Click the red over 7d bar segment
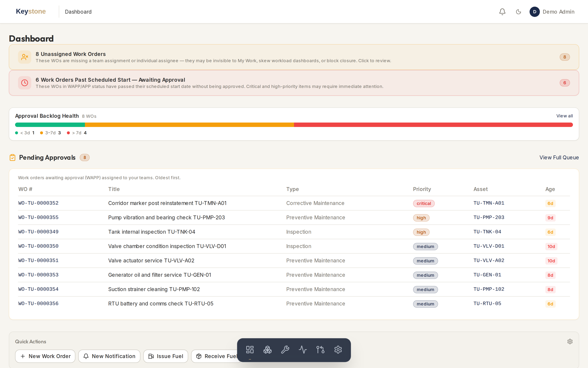The image size is (588, 368). coord(433,125)
